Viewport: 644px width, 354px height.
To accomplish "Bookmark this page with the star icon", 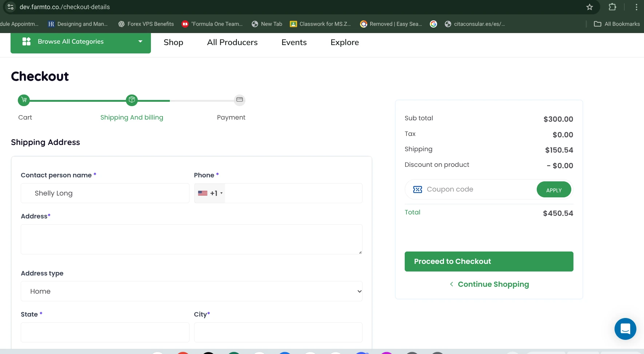I will [x=589, y=7].
